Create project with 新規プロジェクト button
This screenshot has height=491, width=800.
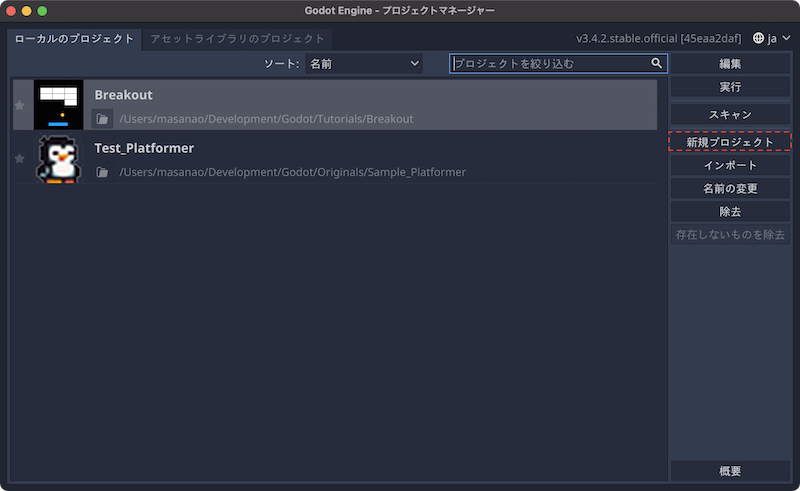tap(729, 142)
